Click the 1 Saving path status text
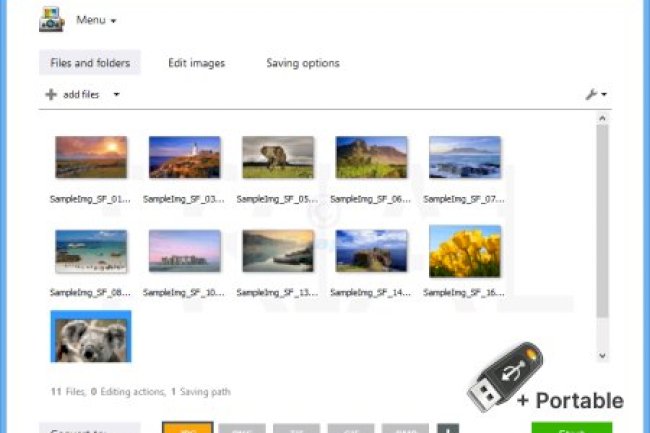The width and height of the screenshot is (650, 433). [x=201, y=392]
